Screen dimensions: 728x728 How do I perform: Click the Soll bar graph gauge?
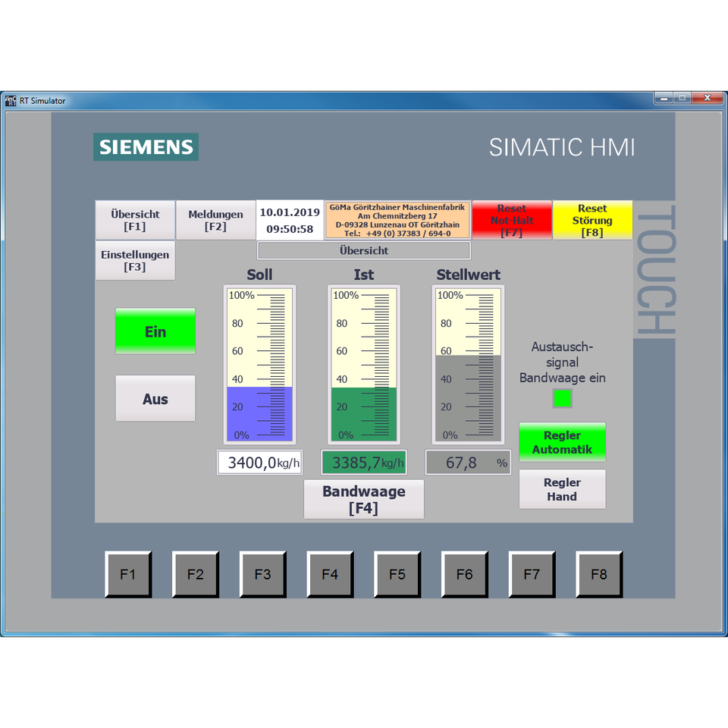[x=259, y=365]
